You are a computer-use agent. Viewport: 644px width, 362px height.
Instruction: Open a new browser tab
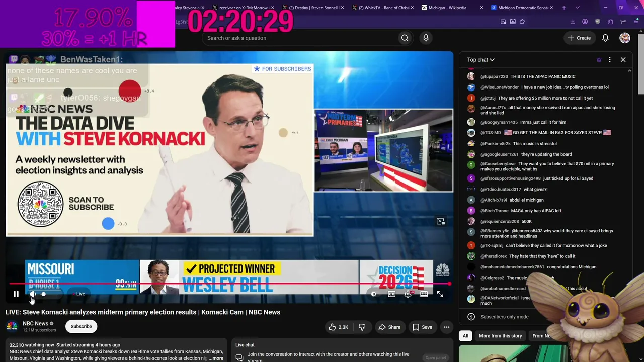pos(564,8)
